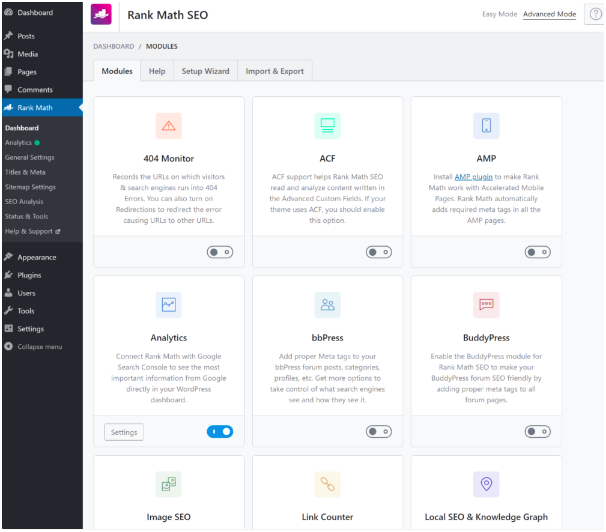Click the AMP mobile phone icon

click(486, 126)
